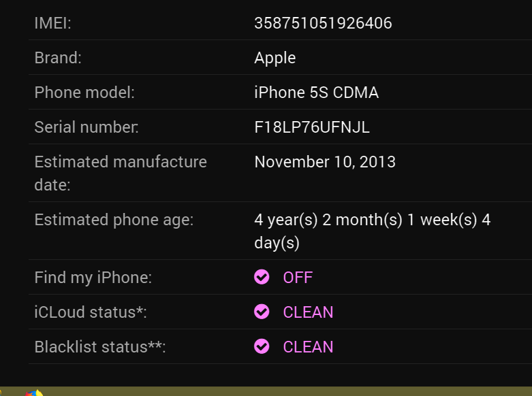This screenshot has height=396, width=532.
Task: Click the iCloud status* label
Action: (91, 312)
